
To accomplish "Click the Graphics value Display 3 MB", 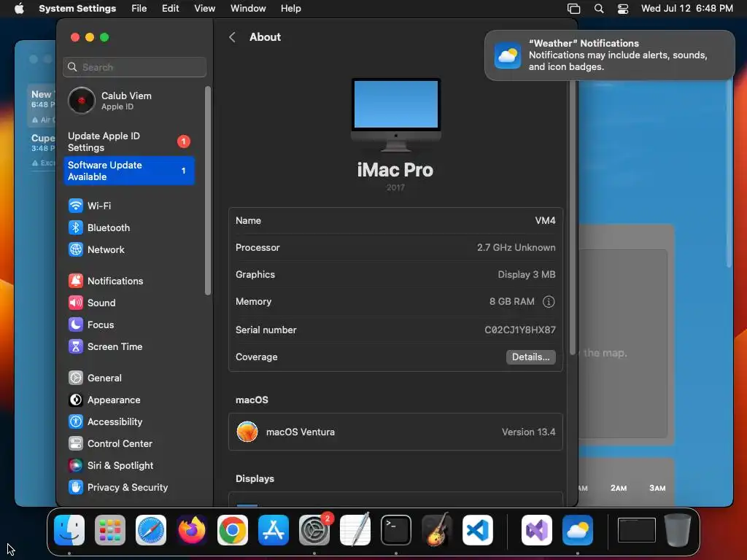I will point(527,275).
